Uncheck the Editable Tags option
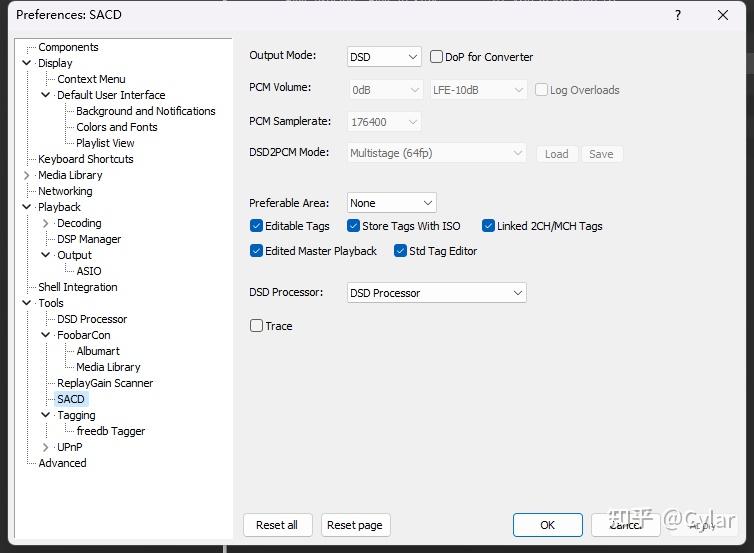This screenshot has width=754, height=553. click(257, 226)
